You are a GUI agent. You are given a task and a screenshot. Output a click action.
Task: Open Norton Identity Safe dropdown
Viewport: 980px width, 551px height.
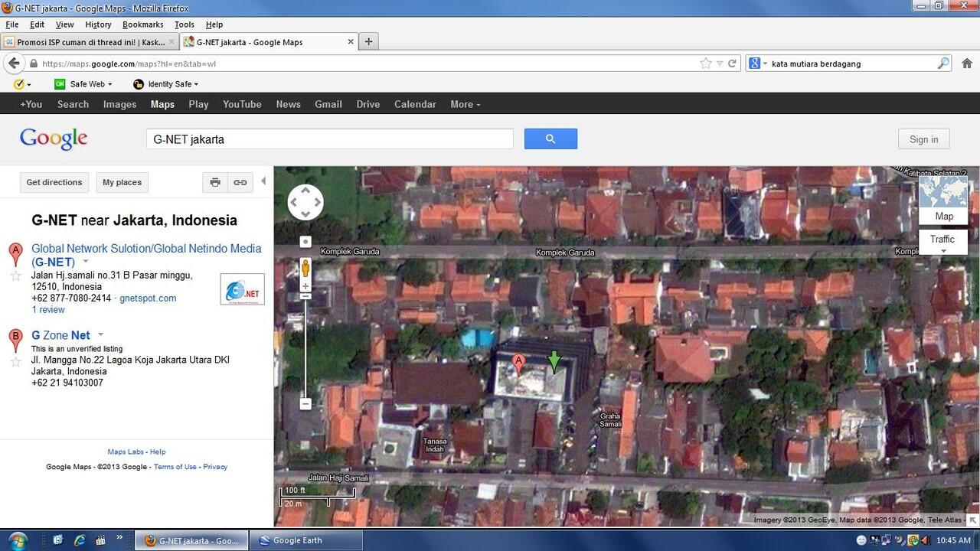pyautogui.click(x=166, y=84)
